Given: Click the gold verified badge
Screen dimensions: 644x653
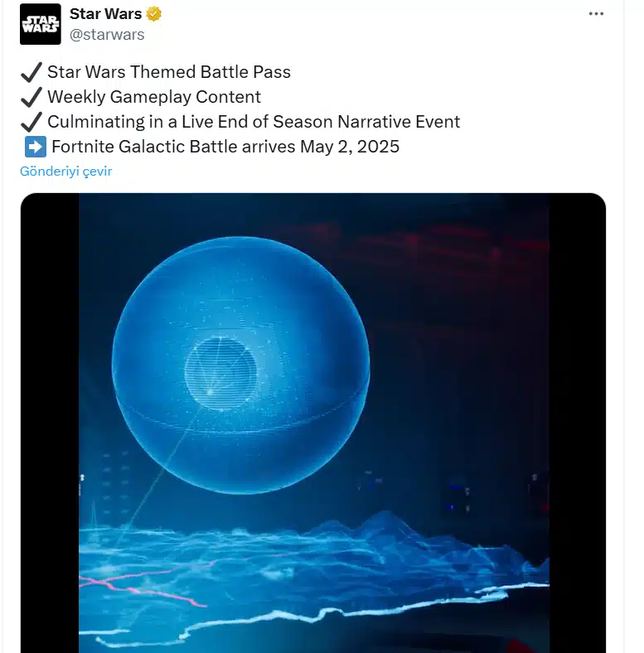Looking at the screenshot, I should pyautogui.click(x=153, y=14).
